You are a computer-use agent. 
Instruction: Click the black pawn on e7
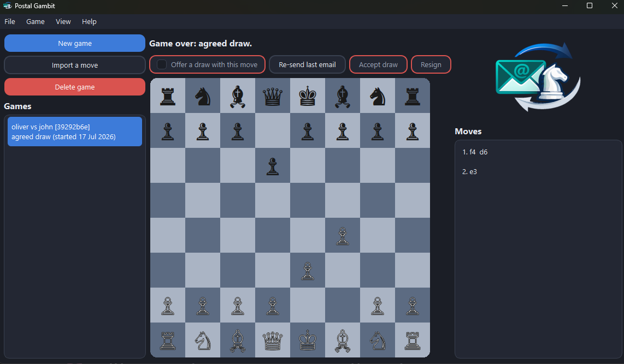(308, 131)
